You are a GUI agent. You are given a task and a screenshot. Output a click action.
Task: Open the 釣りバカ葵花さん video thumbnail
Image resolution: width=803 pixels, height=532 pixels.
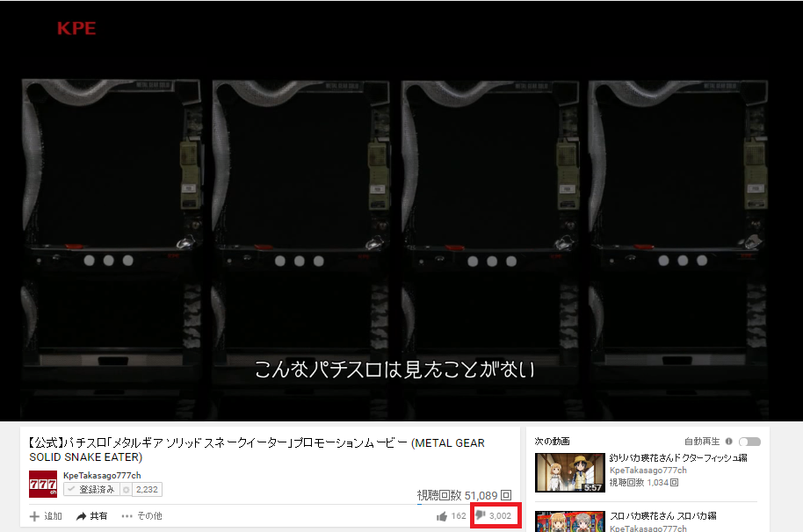(x=570, y=472)
